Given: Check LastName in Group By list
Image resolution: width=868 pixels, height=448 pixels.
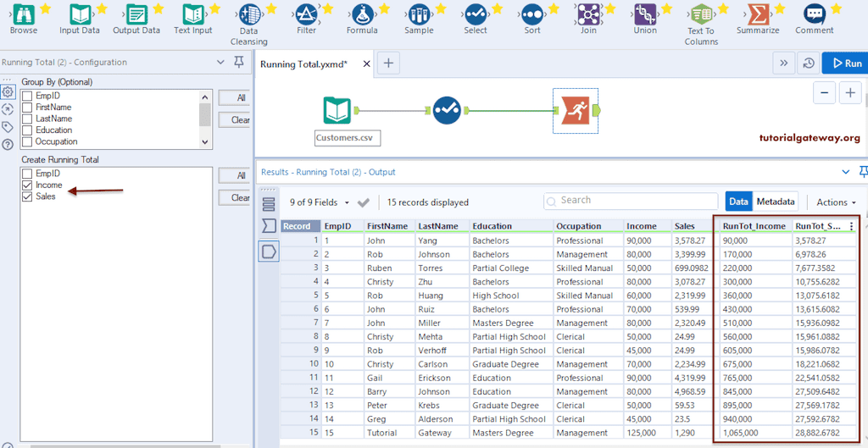Looking at the screenshot, I should click(26, 119).
